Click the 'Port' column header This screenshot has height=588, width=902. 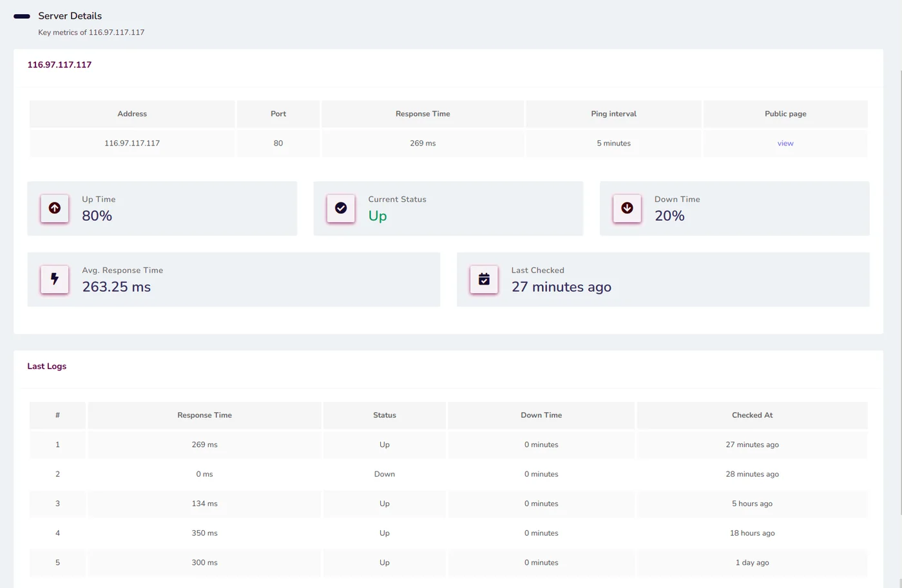(x=278, y=113)
